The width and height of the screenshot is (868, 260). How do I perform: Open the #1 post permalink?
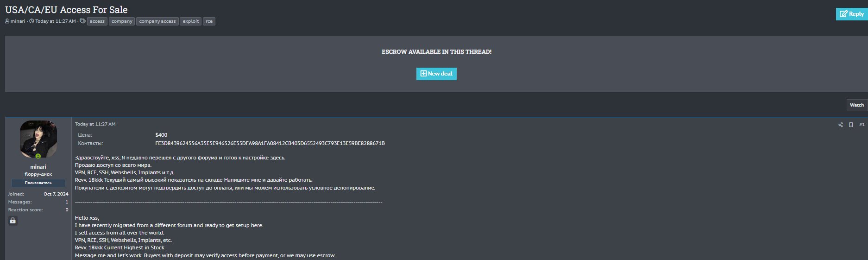pyautogui.click(x=862, y=124)
